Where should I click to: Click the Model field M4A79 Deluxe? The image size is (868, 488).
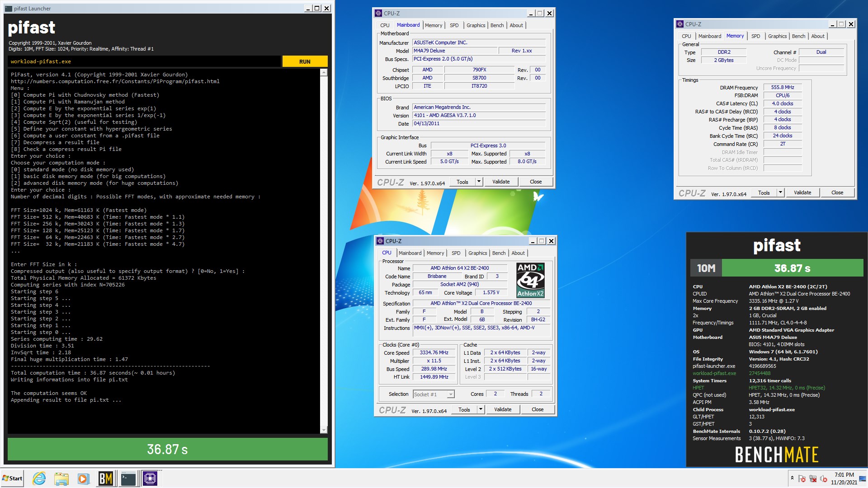click(x=454, y=51)
